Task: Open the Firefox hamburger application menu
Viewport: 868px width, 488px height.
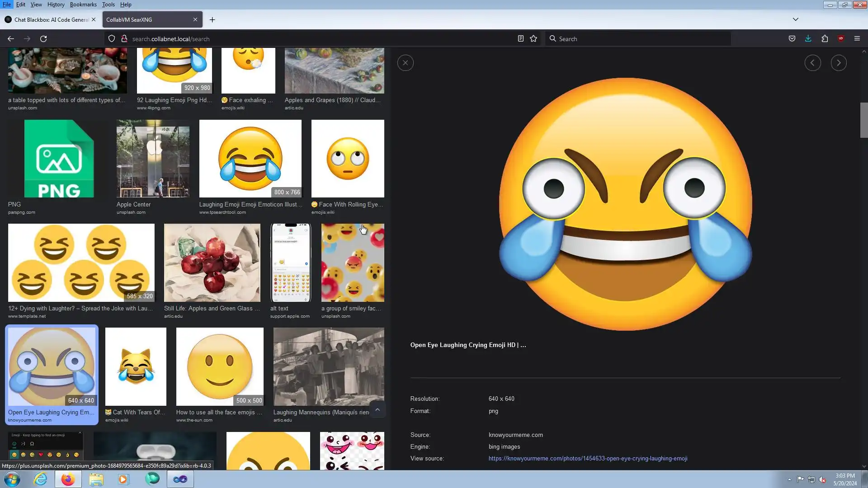Action: [857, 39]
